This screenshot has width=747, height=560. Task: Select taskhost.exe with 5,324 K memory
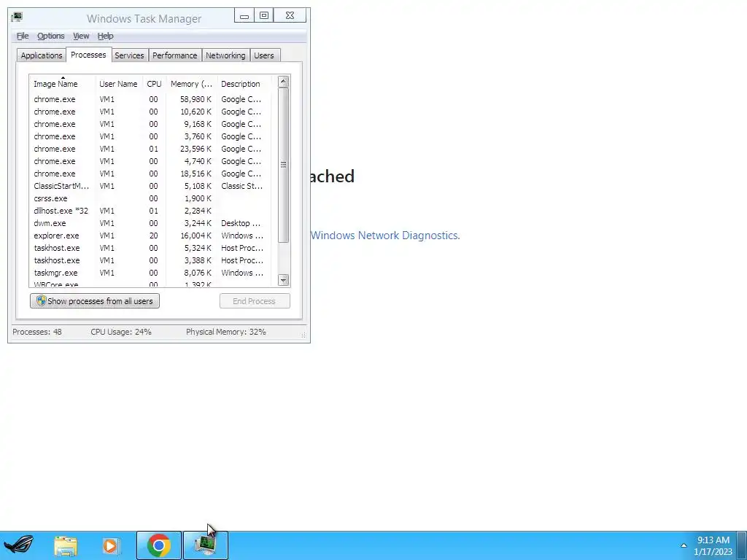(150, 248)
